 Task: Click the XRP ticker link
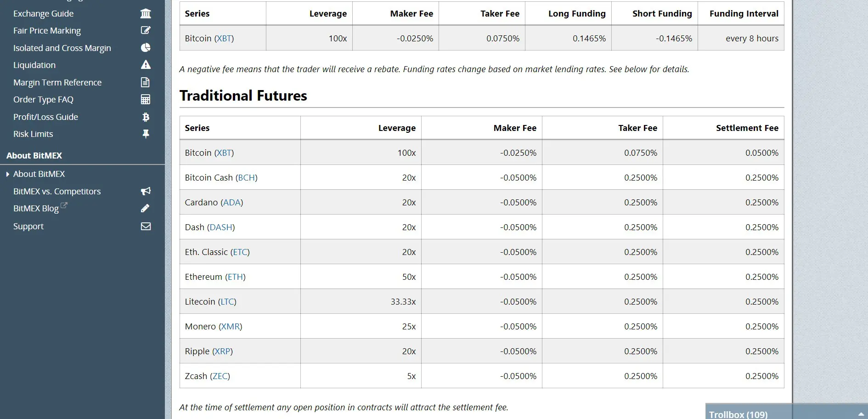223,351
